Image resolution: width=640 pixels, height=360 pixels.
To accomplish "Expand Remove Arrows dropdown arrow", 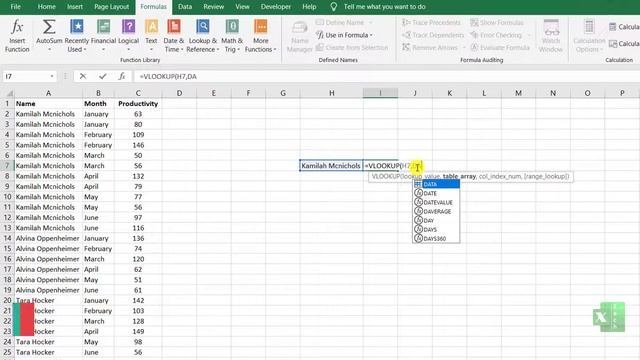I will click(464, 48).
